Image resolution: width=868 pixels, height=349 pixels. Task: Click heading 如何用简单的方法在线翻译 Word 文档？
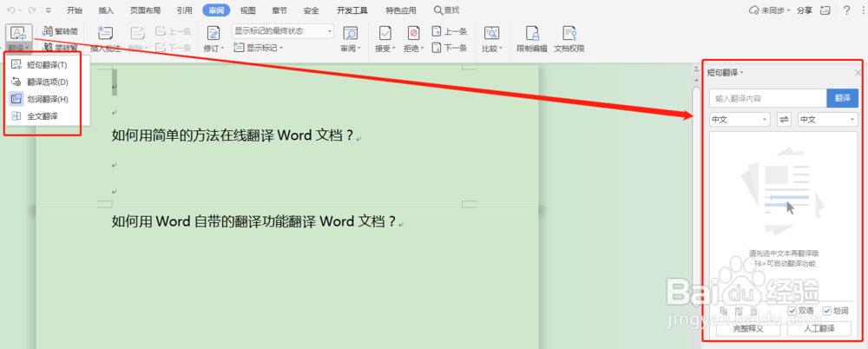coord(233,135)
